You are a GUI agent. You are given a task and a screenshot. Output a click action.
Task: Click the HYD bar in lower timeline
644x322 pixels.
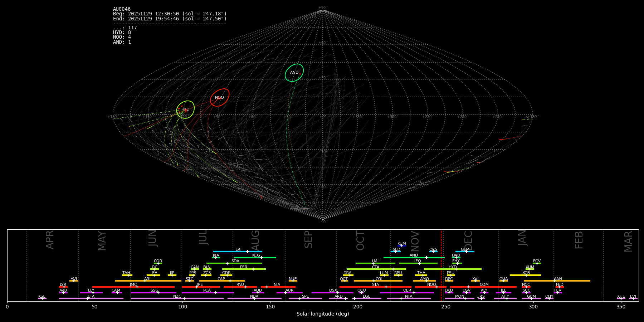click(x=453, y=269)
